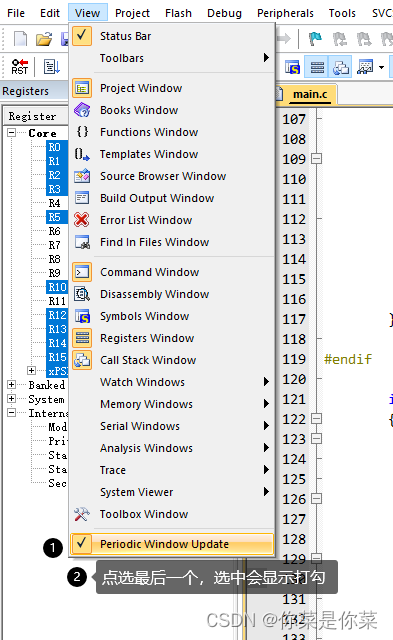The width and height of the screenshot is (393, 640).
Task: Click the toolbar icon next to RST
Action: click(52, 67)
